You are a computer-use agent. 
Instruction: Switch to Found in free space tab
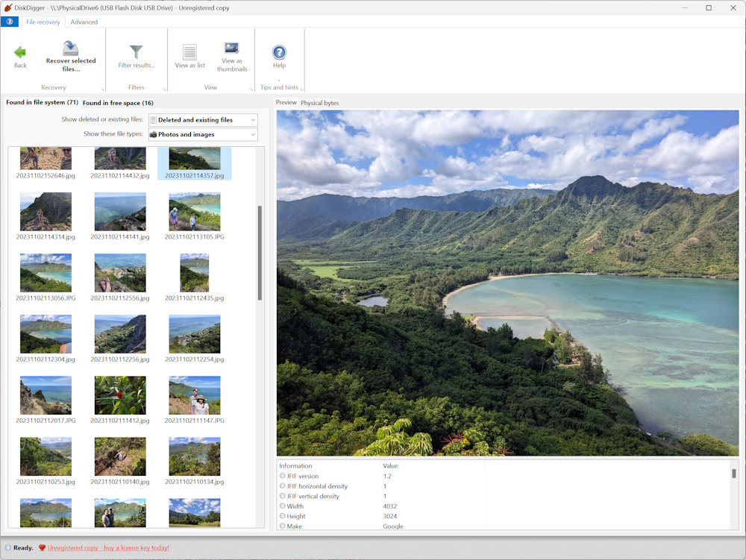(x=118, y=103)
